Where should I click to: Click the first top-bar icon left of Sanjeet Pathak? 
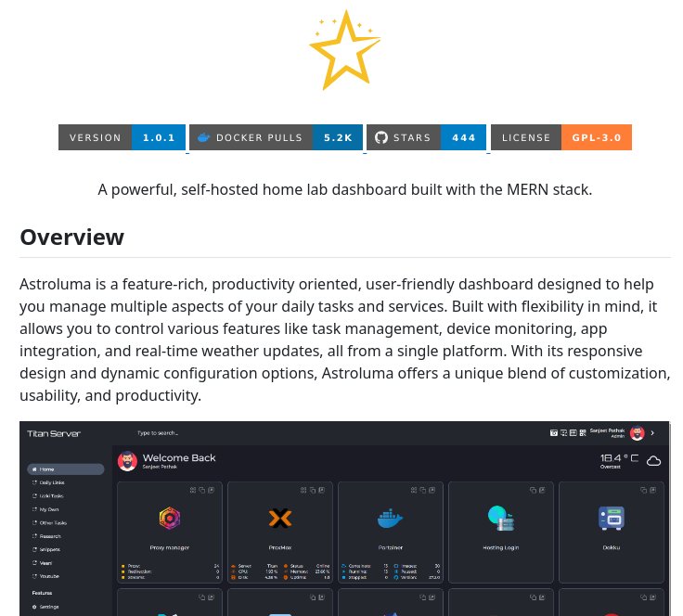coord(554,433)
